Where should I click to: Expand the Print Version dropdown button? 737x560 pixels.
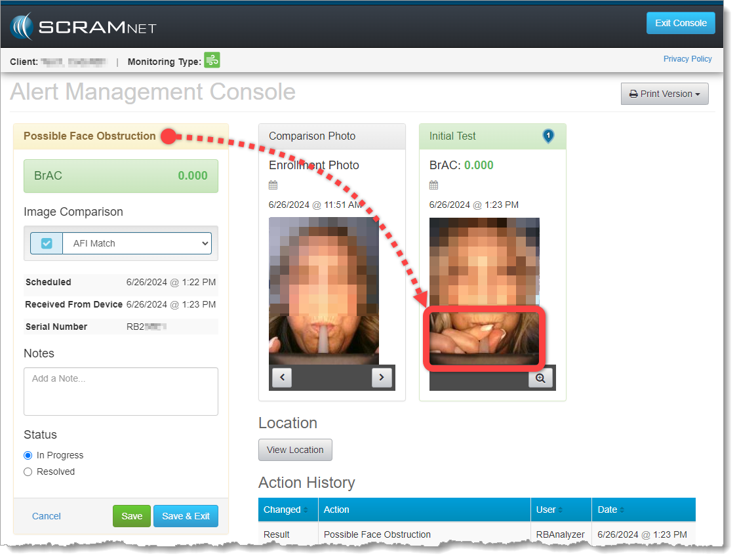coord(664,94)
